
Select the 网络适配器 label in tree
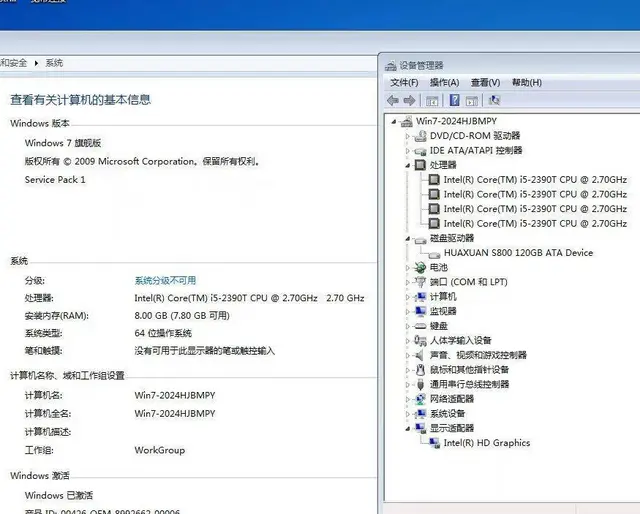(452, 399)
